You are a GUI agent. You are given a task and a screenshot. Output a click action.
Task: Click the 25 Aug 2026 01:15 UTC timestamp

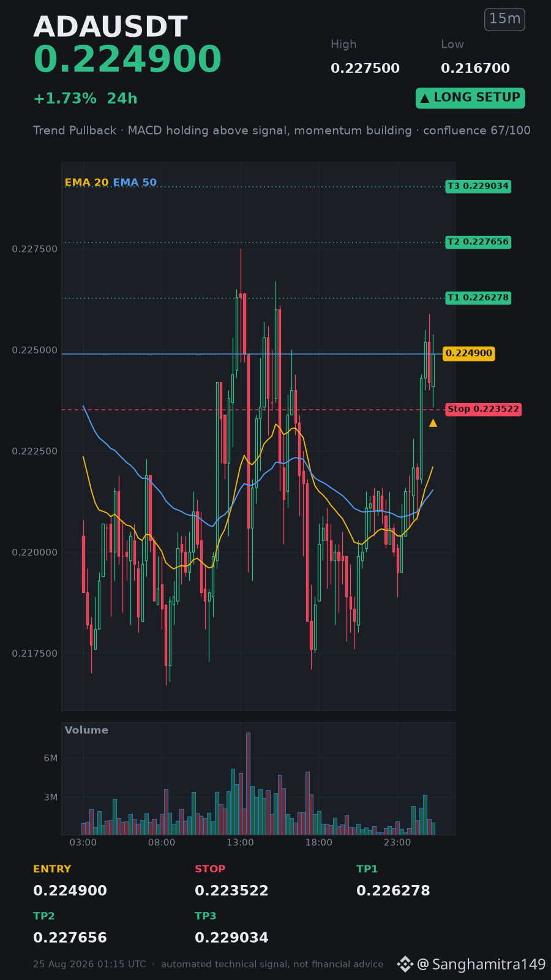pos(89,964)
